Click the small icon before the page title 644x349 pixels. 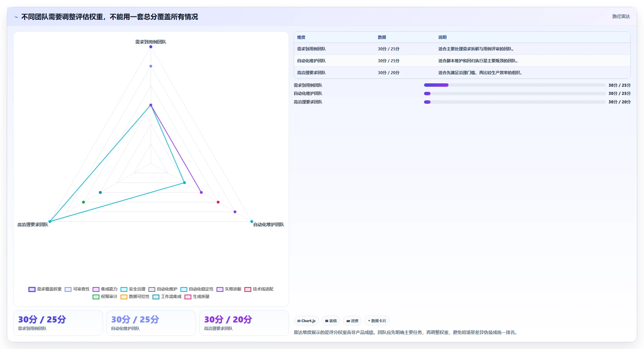point(16,17)
